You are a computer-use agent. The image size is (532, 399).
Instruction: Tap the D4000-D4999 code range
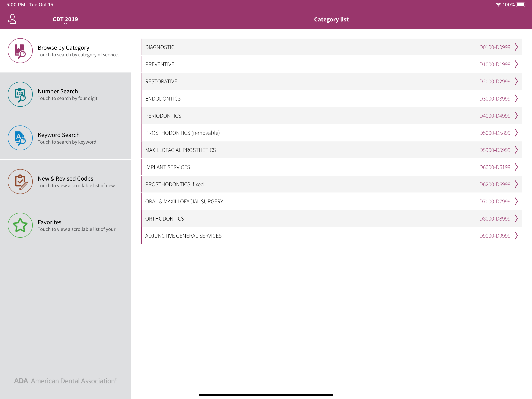pyautogui.click(x=495, y=116)
